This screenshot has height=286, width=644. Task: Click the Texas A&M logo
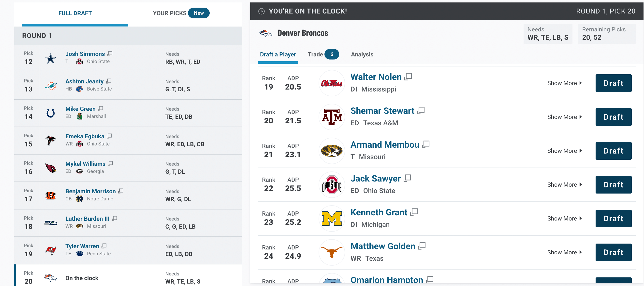point(332,117)
